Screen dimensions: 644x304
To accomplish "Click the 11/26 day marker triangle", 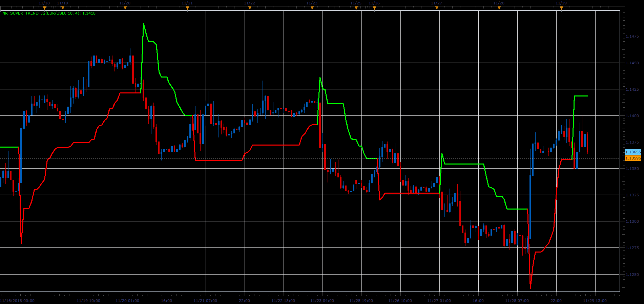I will tap(374, 8).
